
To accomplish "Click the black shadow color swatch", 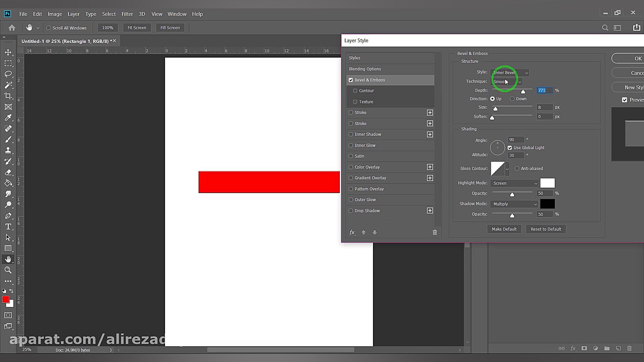I will tap(547, 204).
